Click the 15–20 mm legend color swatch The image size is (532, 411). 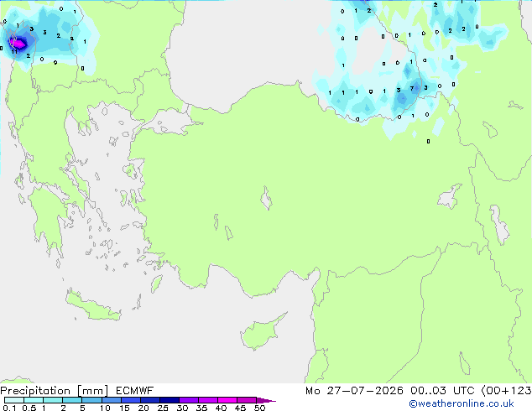coord(130,400)
